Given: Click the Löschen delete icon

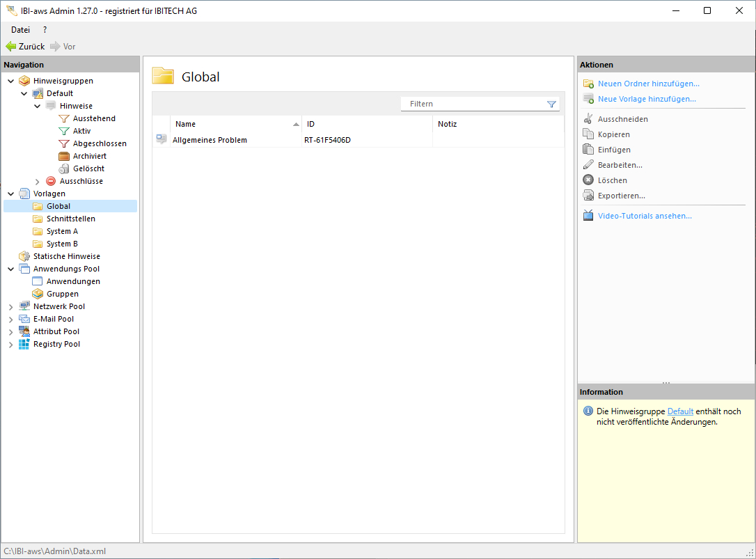Looking at the screenshot, I should pyautogui.click(x=588, y=180).
